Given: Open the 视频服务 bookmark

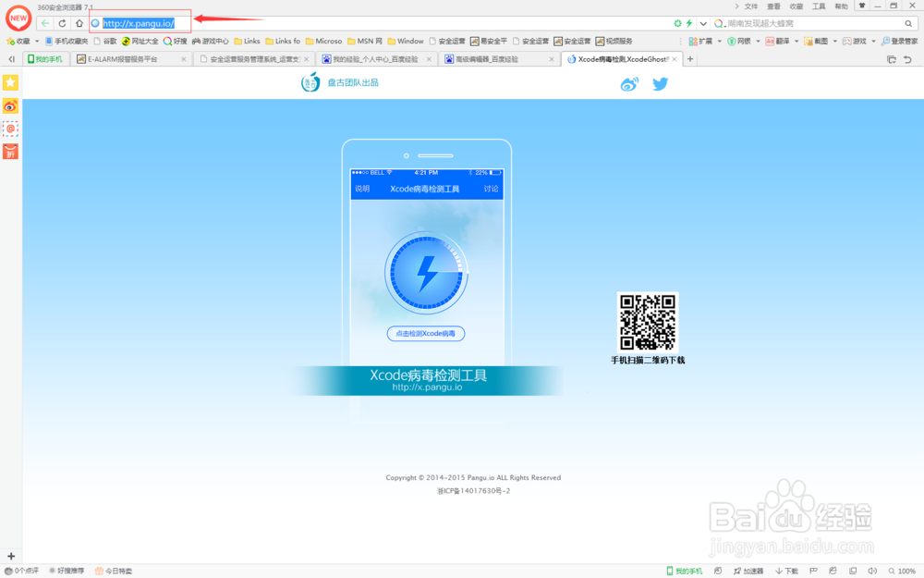Looking at the screenshot, I should [614, 42].
